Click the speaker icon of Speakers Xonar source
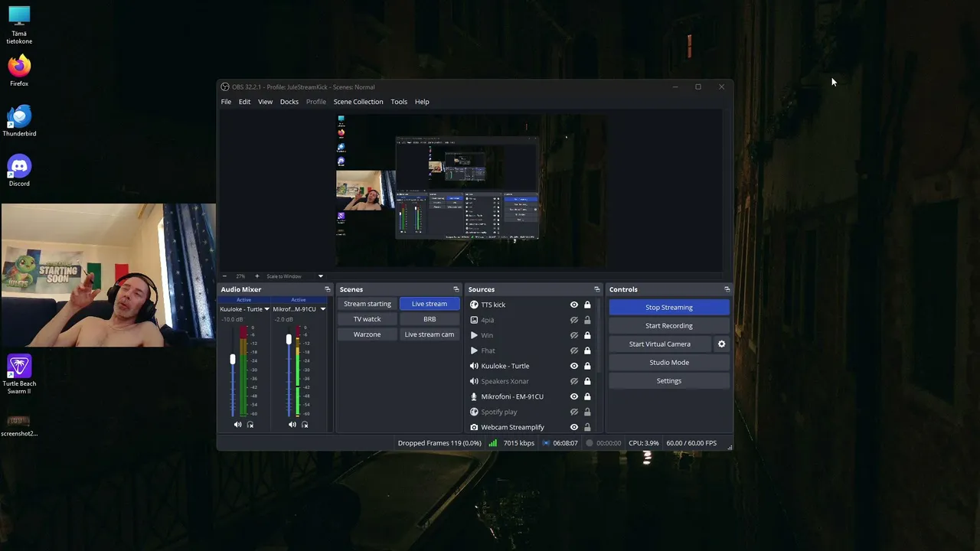980x551 pixels. pos(474,381)
